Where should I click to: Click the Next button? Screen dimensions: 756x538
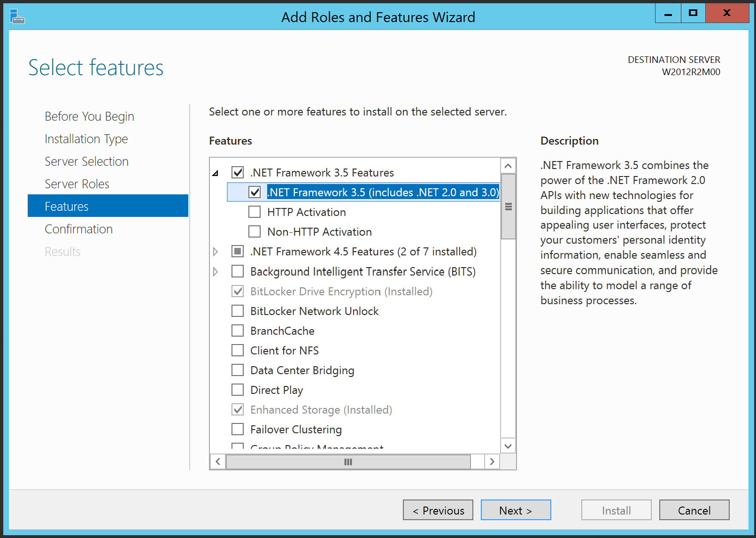(x=516, y=510)
